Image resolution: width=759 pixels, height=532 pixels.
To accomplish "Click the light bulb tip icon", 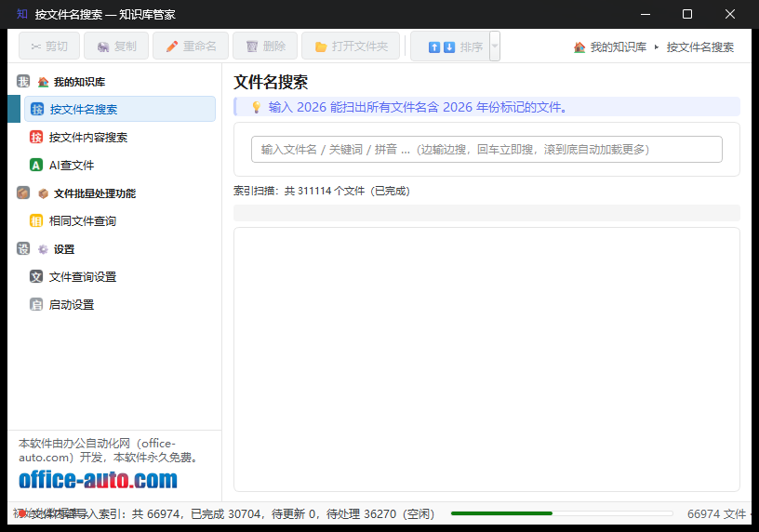I will (x=257, y=108).
